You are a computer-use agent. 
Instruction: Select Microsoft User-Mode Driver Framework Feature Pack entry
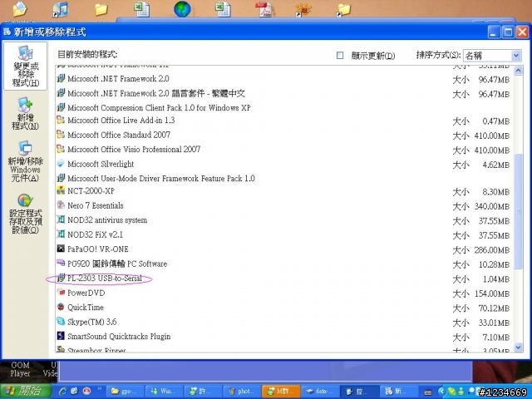161,179
